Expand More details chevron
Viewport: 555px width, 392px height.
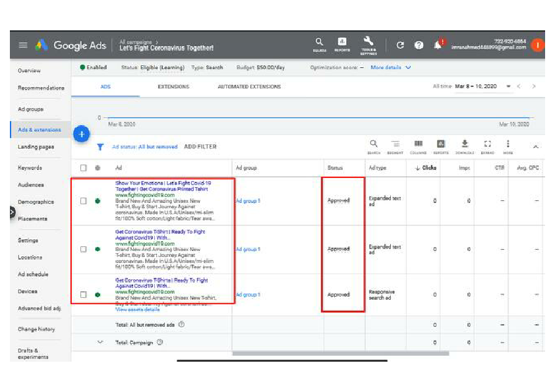(x=408, y=67)
